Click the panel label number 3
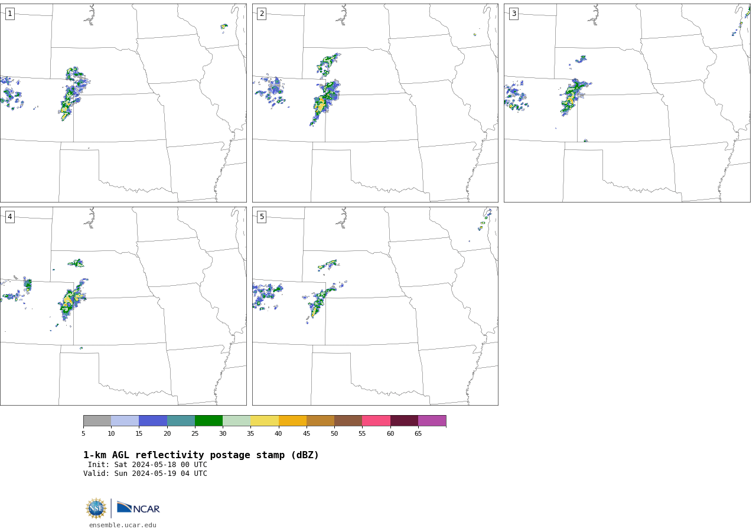756x532 pixels. pos(513,14)
